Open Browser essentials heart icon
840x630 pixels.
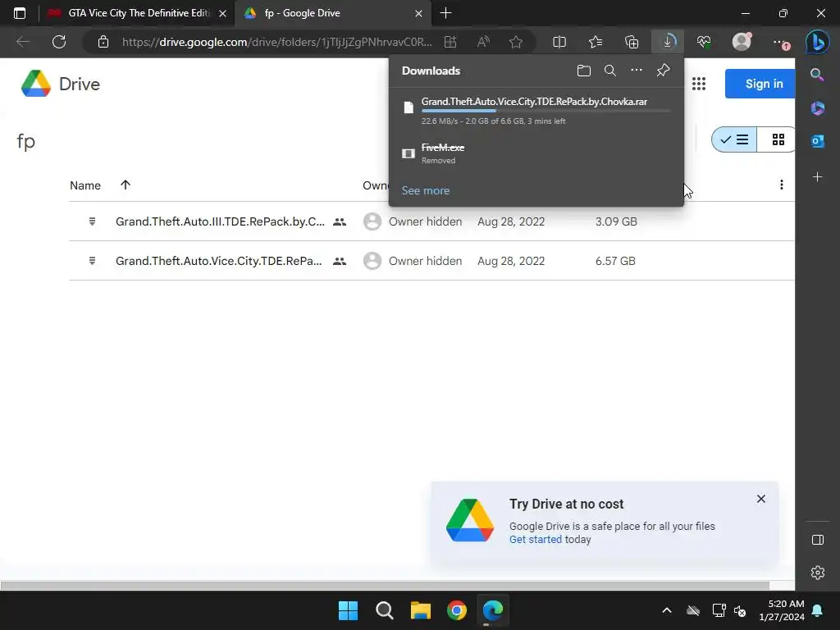point(703,42)
